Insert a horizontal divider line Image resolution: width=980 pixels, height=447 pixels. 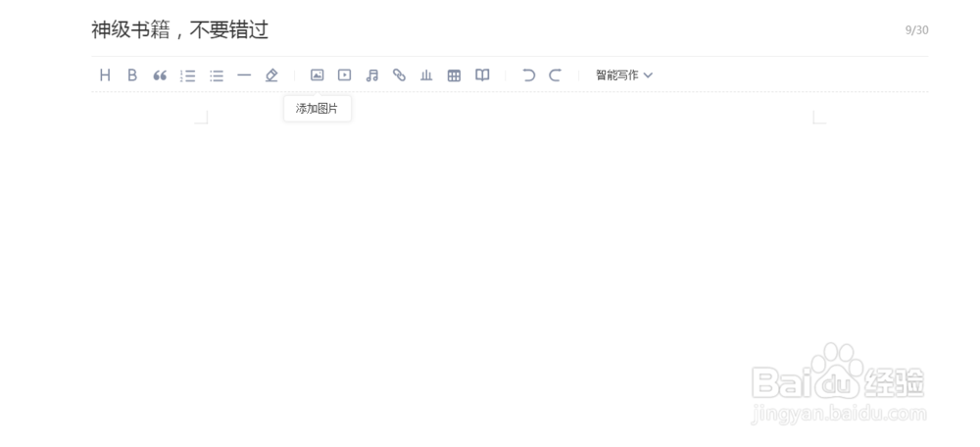[244, 75]
